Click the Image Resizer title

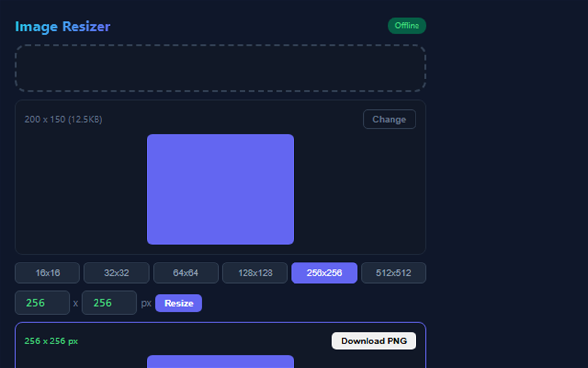pos(63,26)
